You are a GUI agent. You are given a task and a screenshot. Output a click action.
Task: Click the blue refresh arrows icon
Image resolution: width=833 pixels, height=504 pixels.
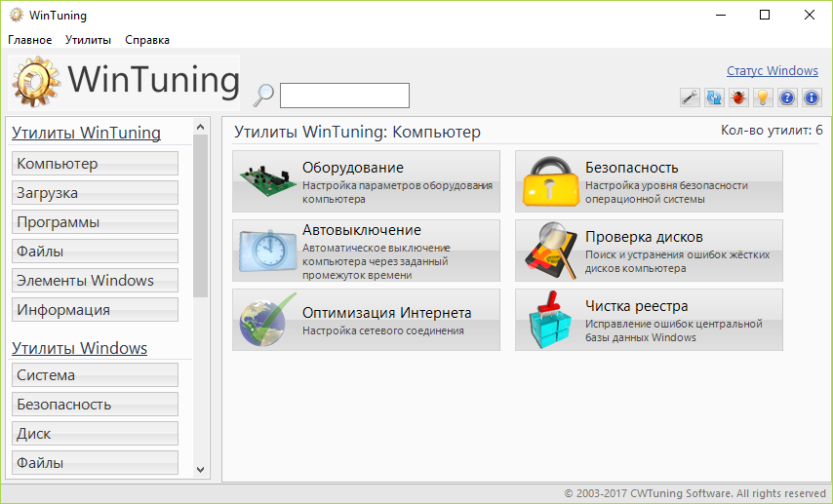click(714, 97)
